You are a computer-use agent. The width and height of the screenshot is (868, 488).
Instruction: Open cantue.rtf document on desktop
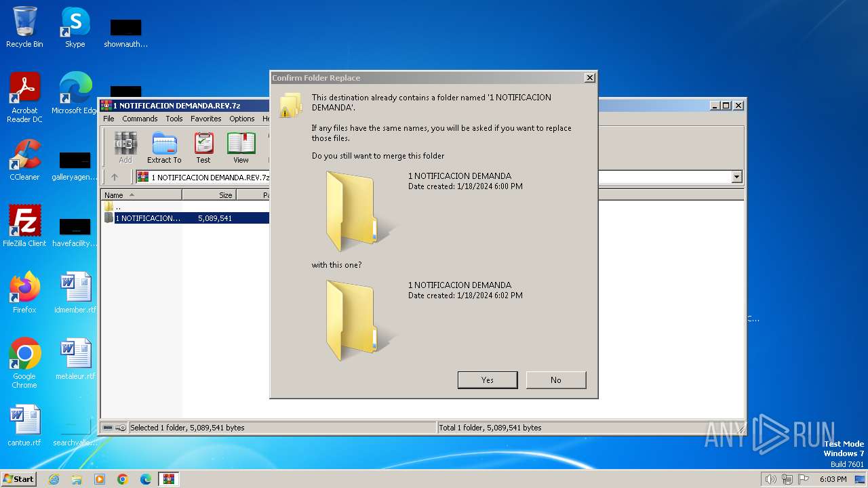pyautogui.click(x=24, y=425)
